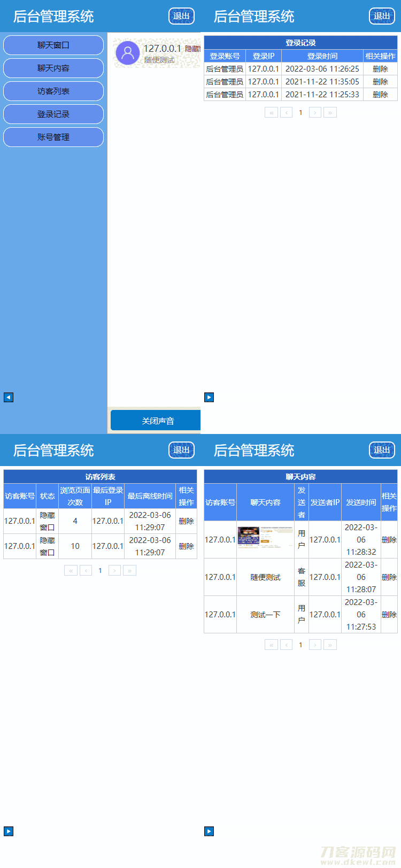This screenshot has height=868, width=401.
Task: Click the visitor avatar icon for 127.0.0.1
Action: [x=127, y=52]
